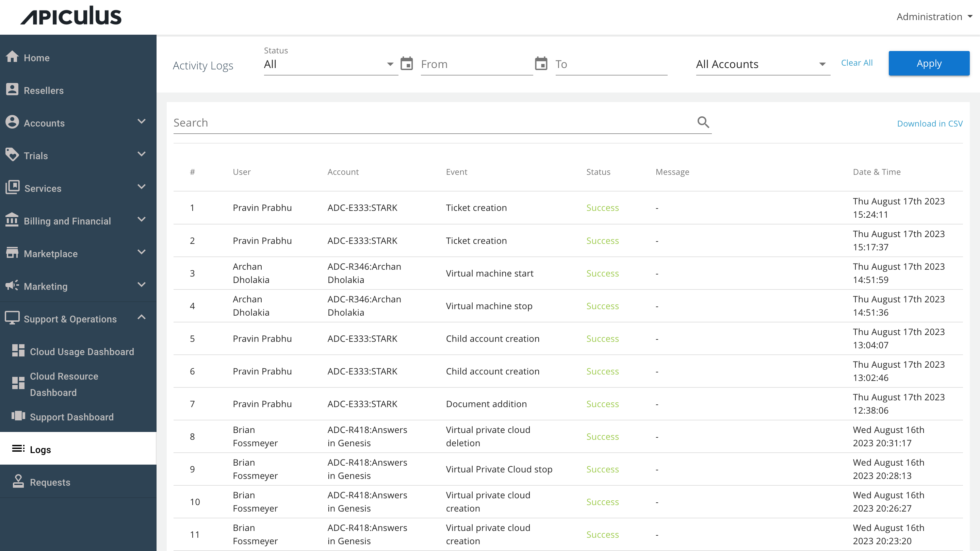
Task: Click the Support & Operations monitor icon
Action: point(12,318)
